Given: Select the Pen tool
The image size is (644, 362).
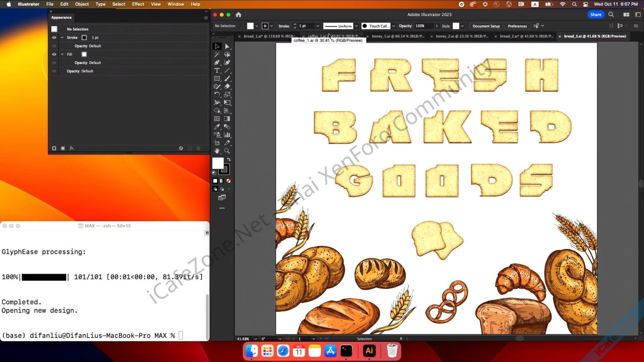Looking at the screenshot, I should (217, 63).
